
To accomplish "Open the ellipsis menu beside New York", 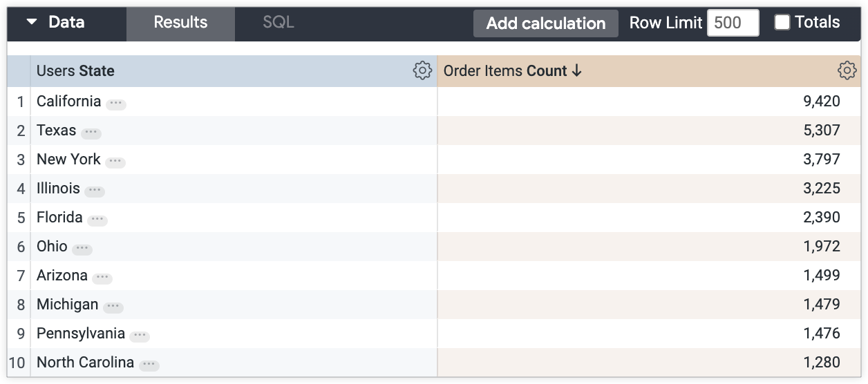I will 115,162.
